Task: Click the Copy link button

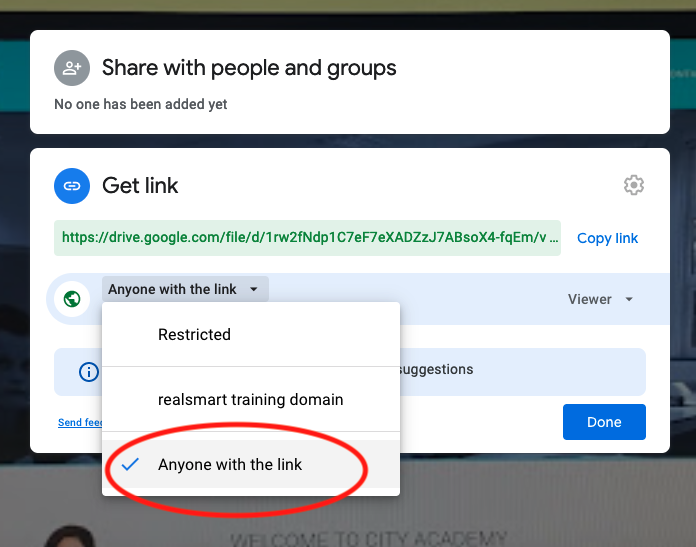Action: point(607,238)
